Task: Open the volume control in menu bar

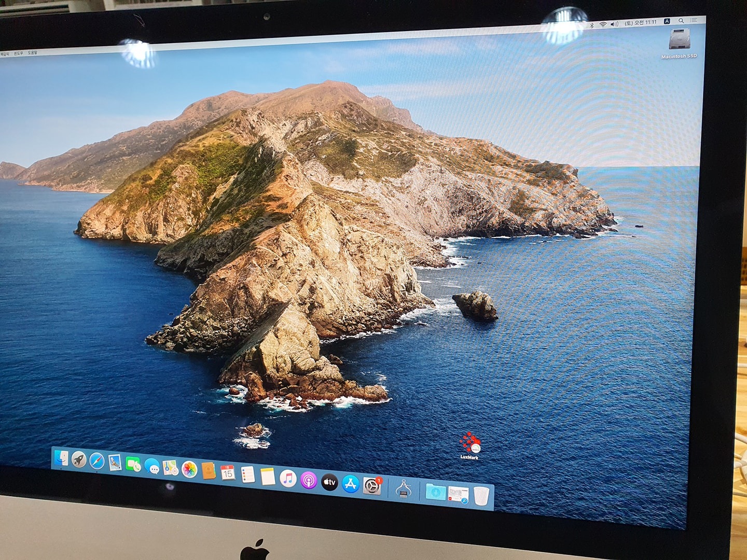Action: tap(614, 24)
